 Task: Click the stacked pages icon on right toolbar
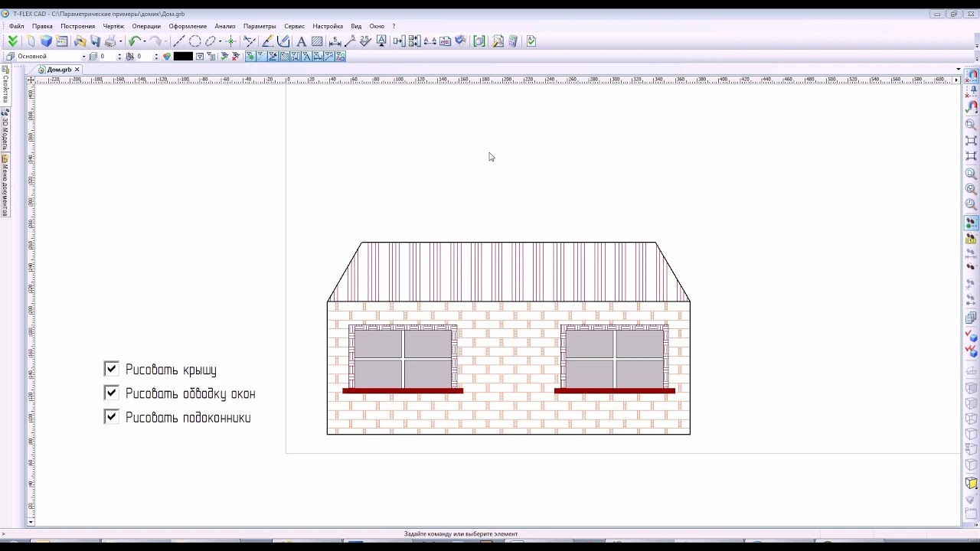point(972,318)
